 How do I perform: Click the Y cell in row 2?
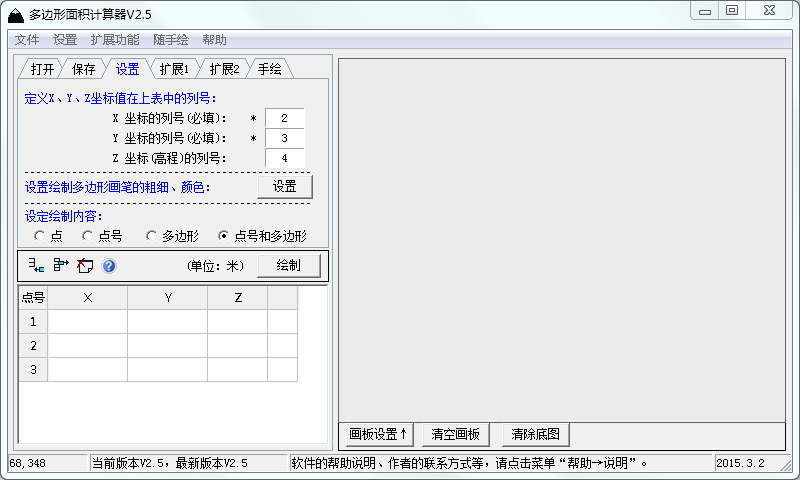tap(168, 346)
